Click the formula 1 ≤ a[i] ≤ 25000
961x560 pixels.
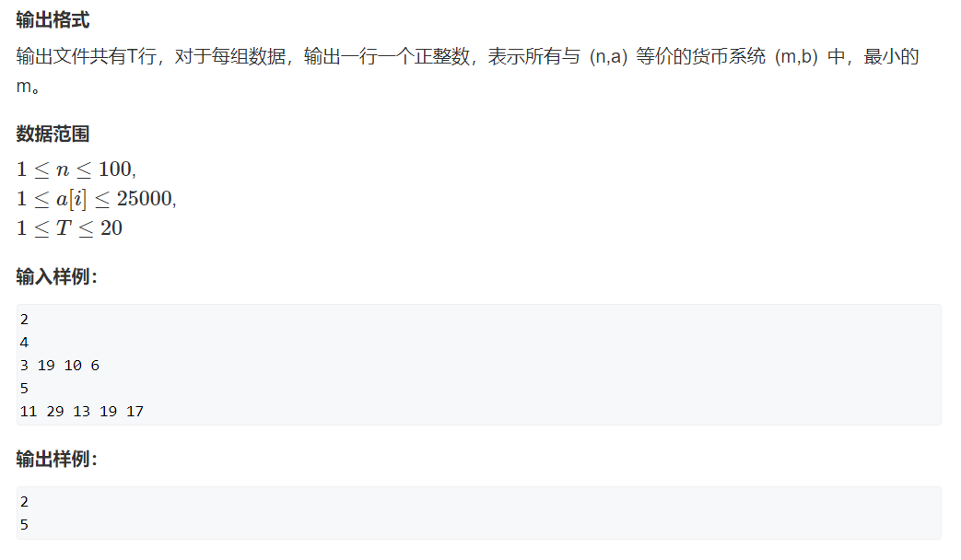pyautogui.click(x=96, y=199)
